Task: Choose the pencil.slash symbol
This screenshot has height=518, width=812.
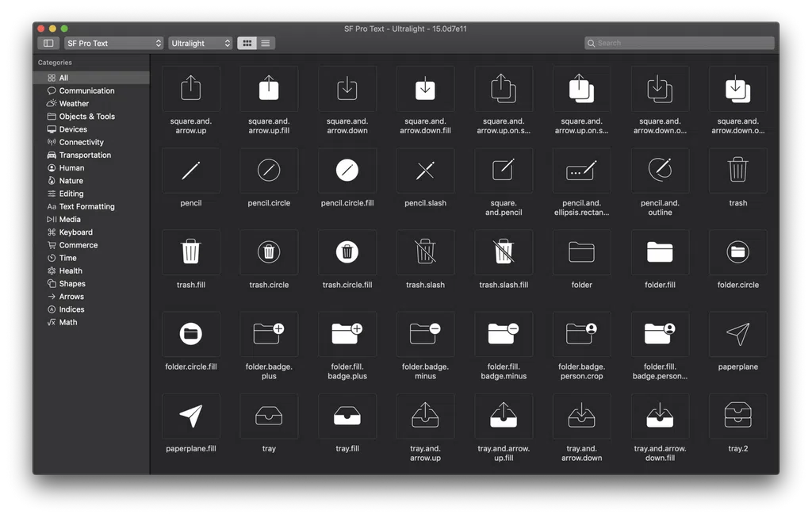Action: tap(425, 171)
